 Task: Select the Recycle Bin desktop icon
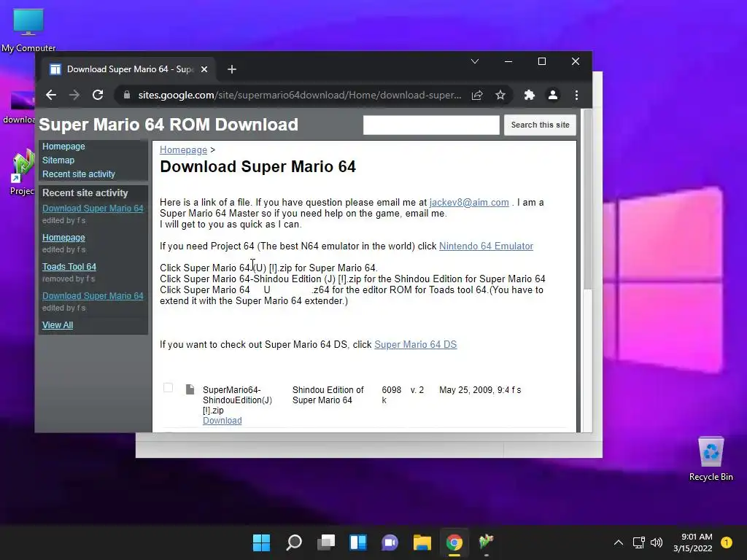pyautogui.click(x=711, y=459)
